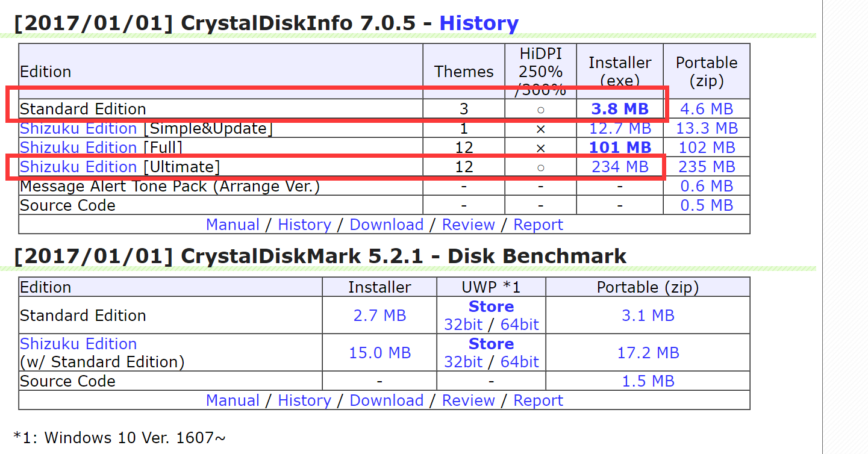Open the History link in the CrystalDiskInfo 7.0.5 heading

pos(479,23)
